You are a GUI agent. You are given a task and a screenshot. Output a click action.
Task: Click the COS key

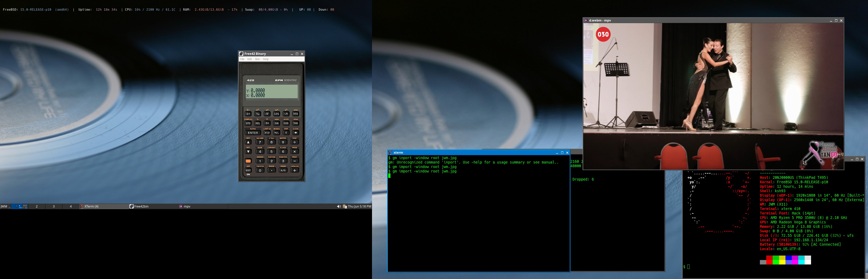pos(286,123)
